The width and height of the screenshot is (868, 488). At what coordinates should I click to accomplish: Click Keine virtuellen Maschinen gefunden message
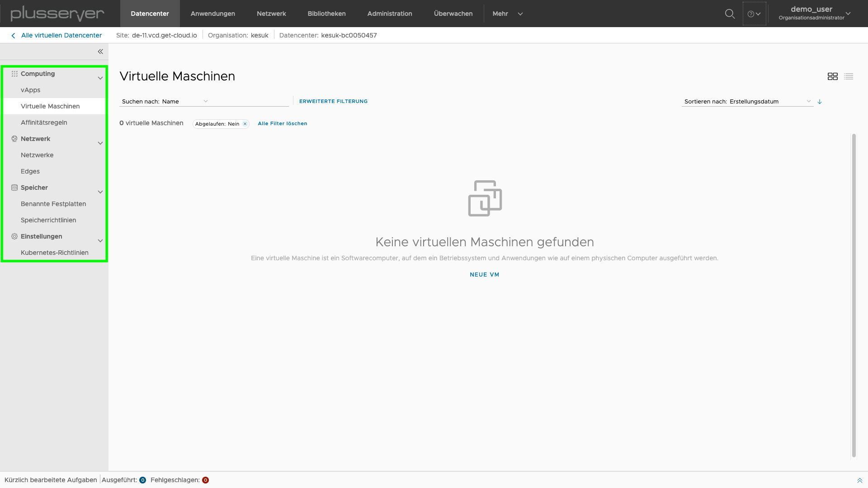pos(485,242)
